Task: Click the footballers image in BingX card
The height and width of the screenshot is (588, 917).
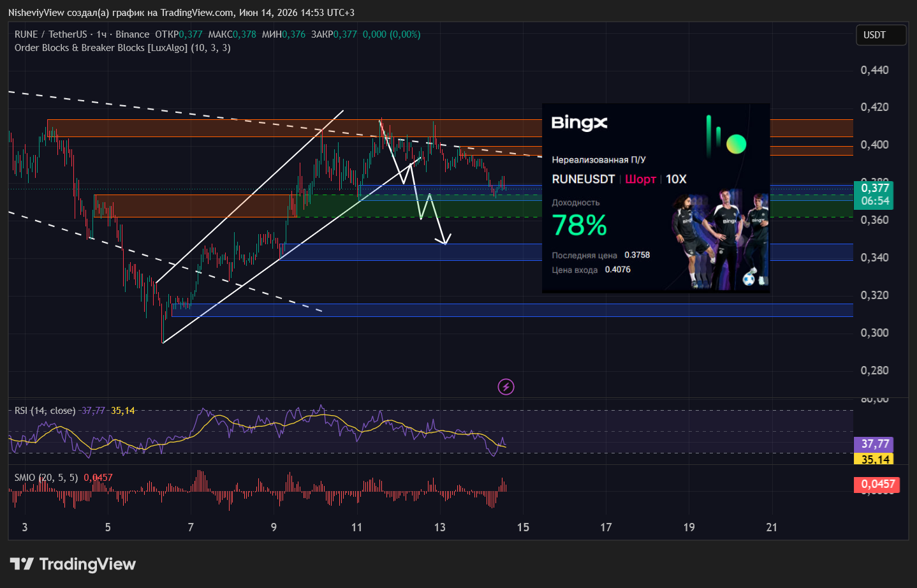Action: click(x=719, y=239)
